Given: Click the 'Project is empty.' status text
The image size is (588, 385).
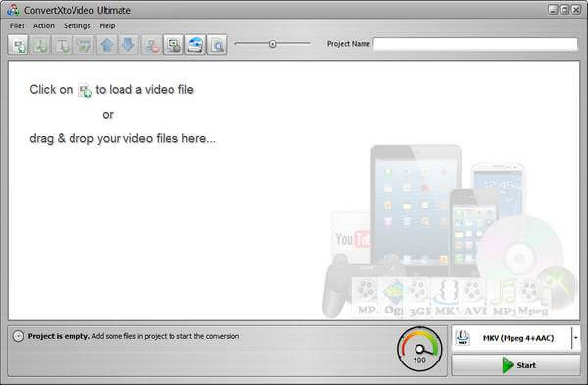Looking at the screenshot, I should click(59, 336).
